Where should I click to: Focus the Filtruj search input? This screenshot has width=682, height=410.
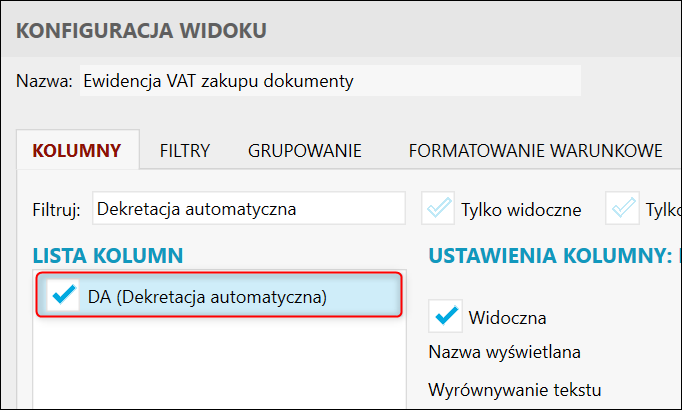tap(248, 209)
